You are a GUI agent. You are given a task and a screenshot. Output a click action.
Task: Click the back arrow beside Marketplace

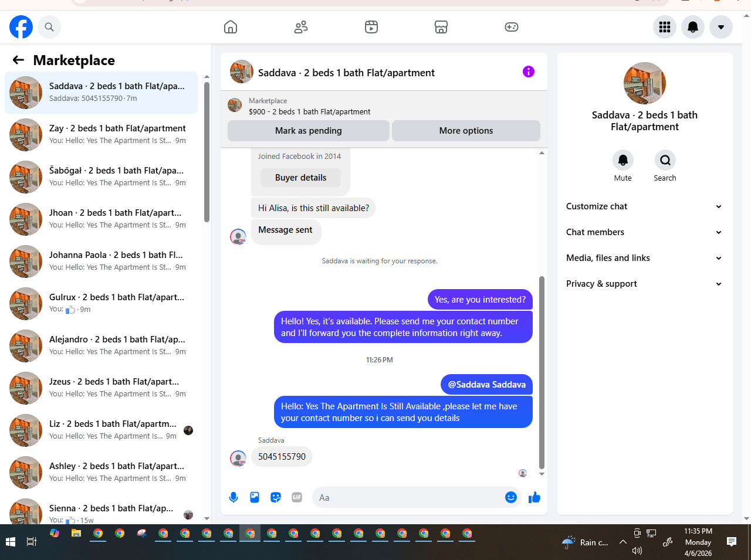[x=18, y=60]
